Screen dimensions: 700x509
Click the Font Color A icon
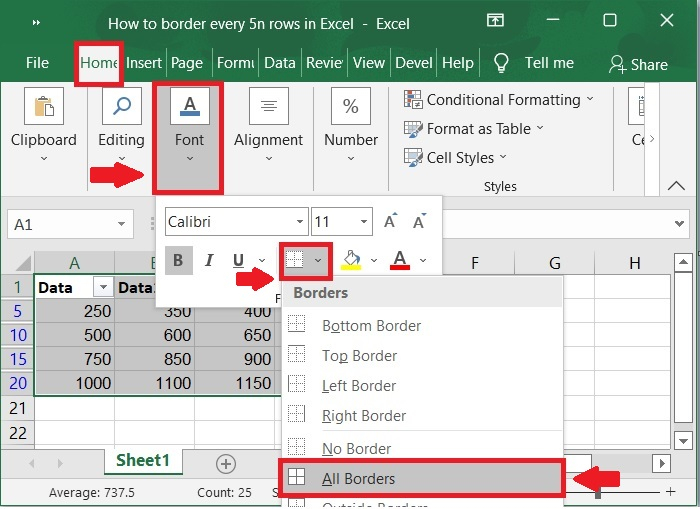(x=400, y=260)
